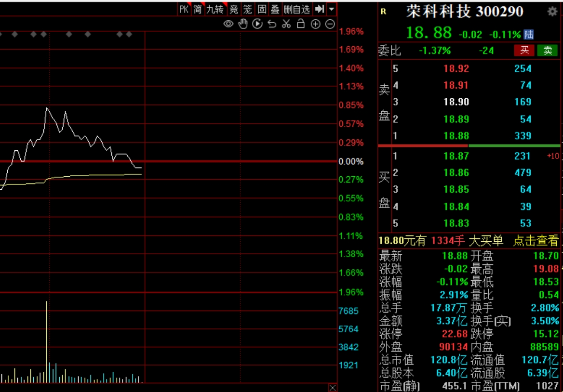Image resolution: width=563 pixels, height=392 pixels.
Task: Click the 换手(实) value 3.50%
Action: (545, 321)
